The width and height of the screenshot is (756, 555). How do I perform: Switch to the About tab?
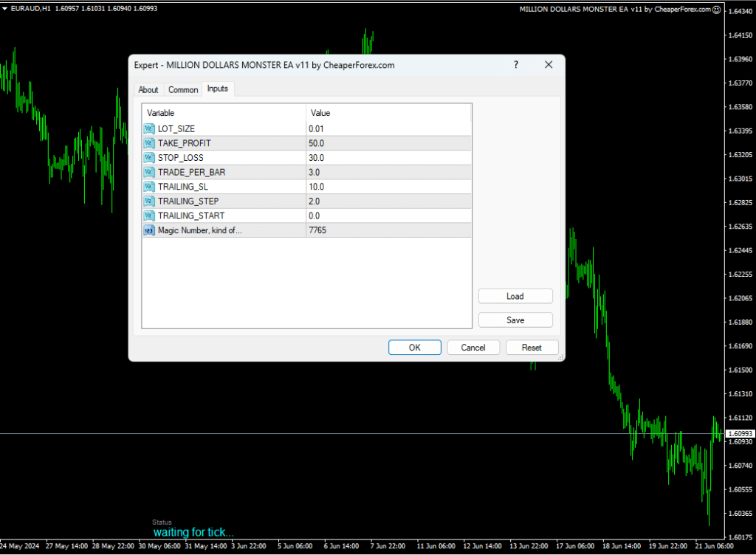click(148, 89)
